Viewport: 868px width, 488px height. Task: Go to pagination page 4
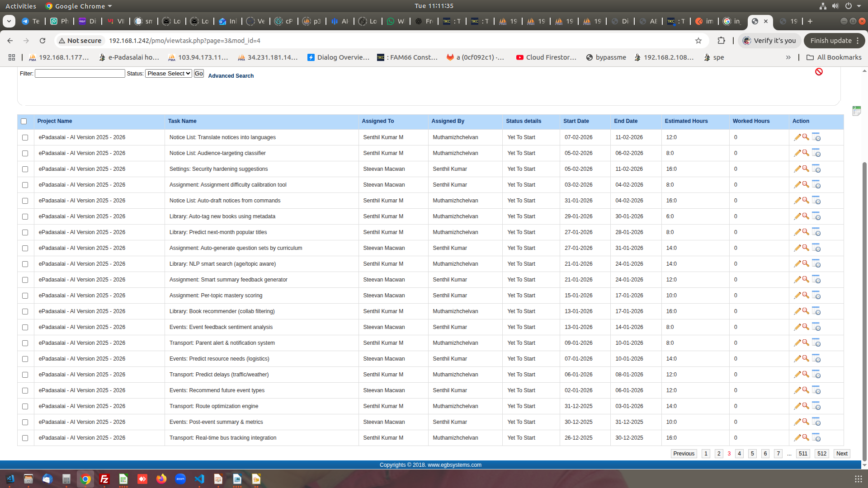(739, 454)
